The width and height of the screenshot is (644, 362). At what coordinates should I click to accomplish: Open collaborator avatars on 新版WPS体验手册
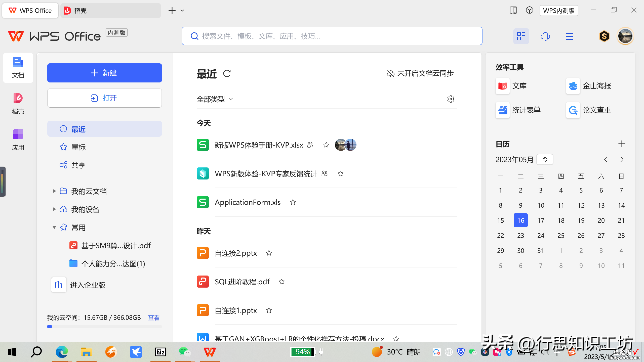346,145
